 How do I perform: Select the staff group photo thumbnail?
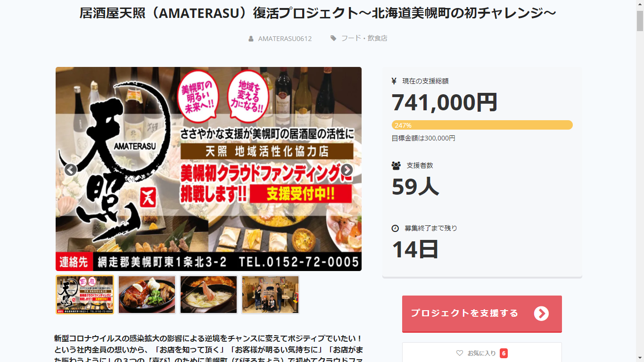270,295
